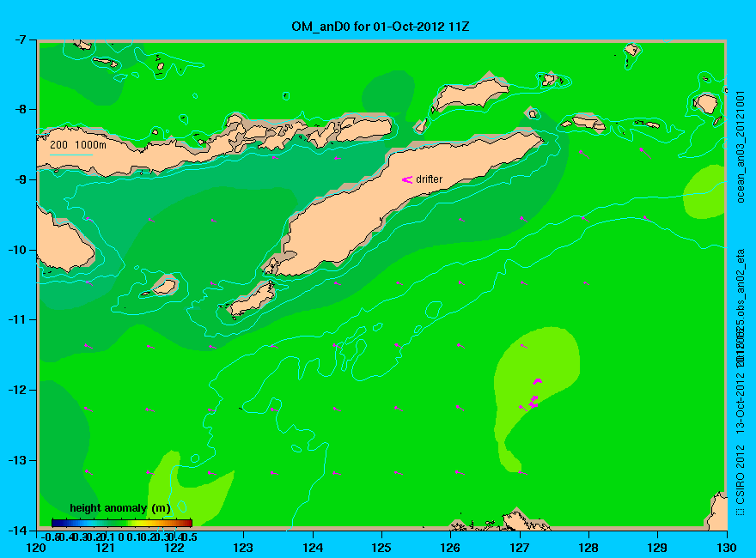Viewport: 756px width, 558px height.
Task: Click the longitude tick label '124'
Action: 313,548
